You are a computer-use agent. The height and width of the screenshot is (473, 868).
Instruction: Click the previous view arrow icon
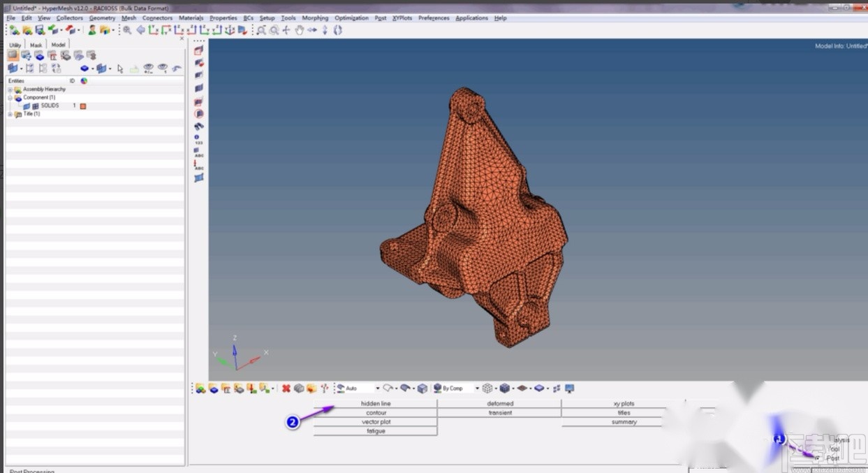140,30
